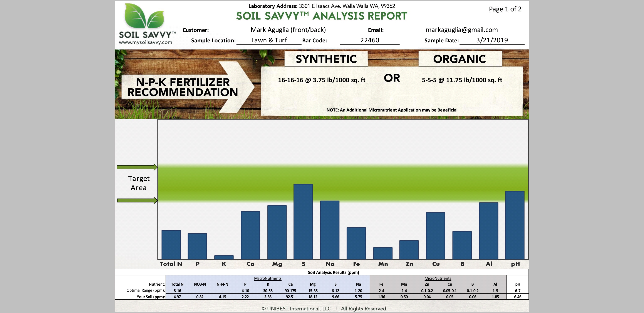Click the Soil Analysis Results (ppm) title
The width and height of the screenshot is (644, 313).
coord(333,272)
